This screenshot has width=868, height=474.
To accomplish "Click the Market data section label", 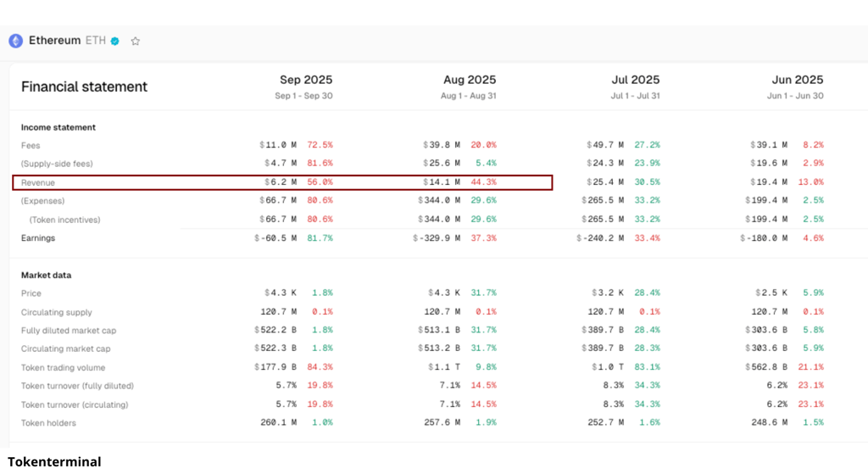I will click(46, 276).
